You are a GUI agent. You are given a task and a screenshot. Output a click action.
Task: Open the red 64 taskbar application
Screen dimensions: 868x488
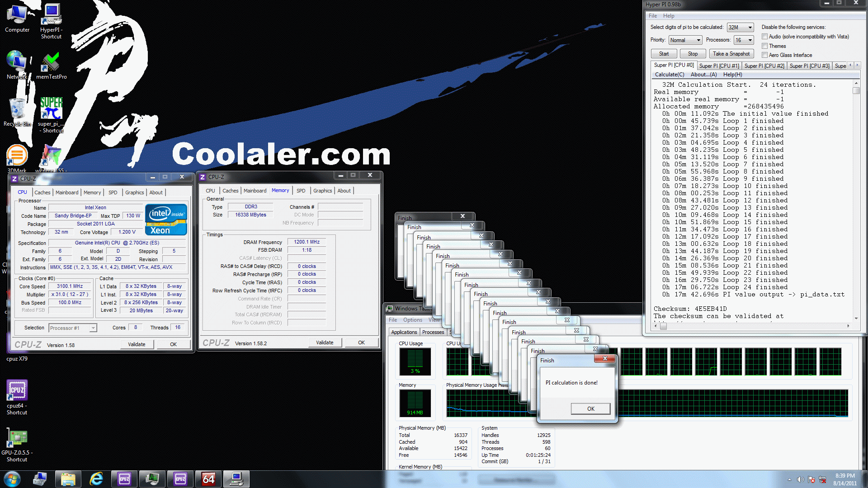pyautogui.click(x=208, y=479)
